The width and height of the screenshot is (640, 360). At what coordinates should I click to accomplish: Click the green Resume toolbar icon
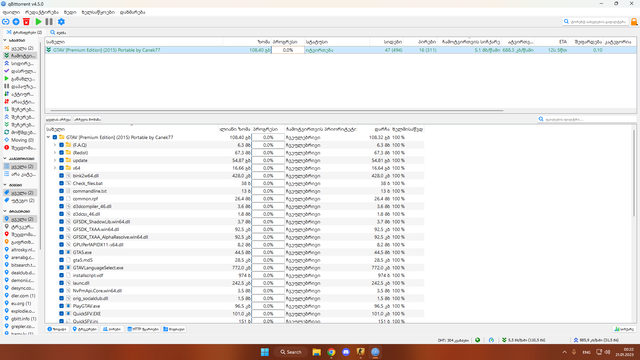tap(38, 22)
